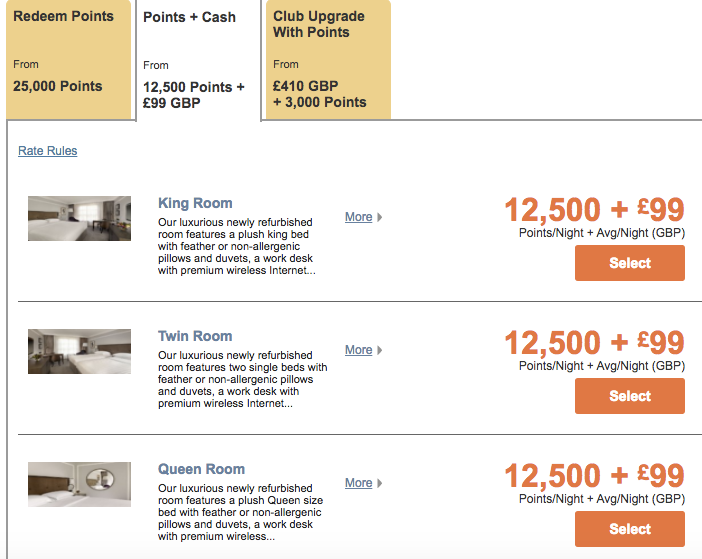This screenshot has height=559, width=702.
Task: Click the arrow beside Twin Room More
Action: (380, 350)
